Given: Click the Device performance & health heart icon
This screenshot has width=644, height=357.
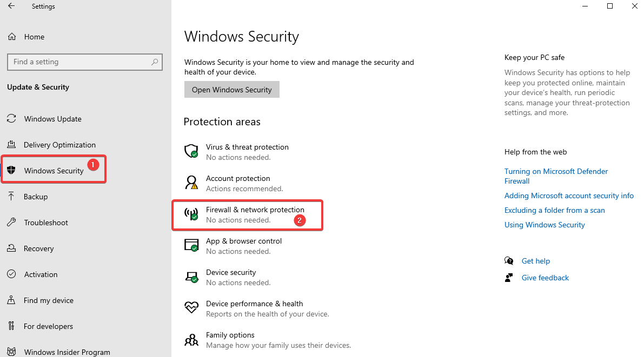Looking at the screenshot, I should (x=191, y=307).
